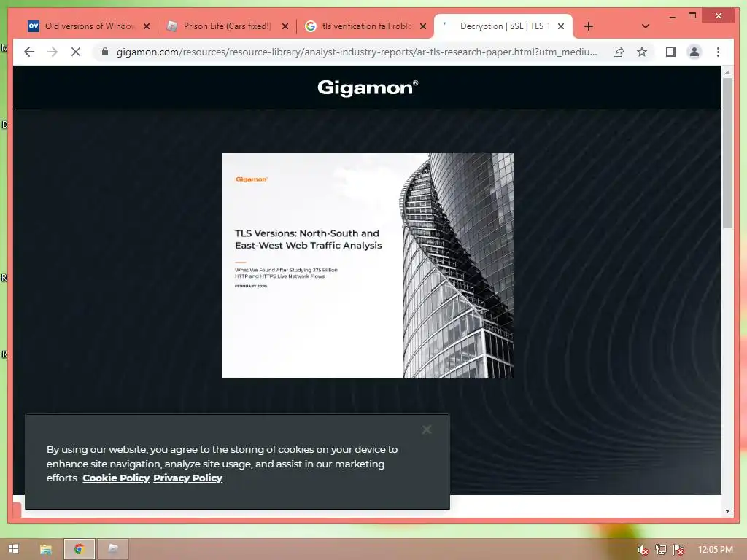The image size is (747, 560).
Task: Open Chrome's three-dot menu
Action: click(x=718, y=52)
